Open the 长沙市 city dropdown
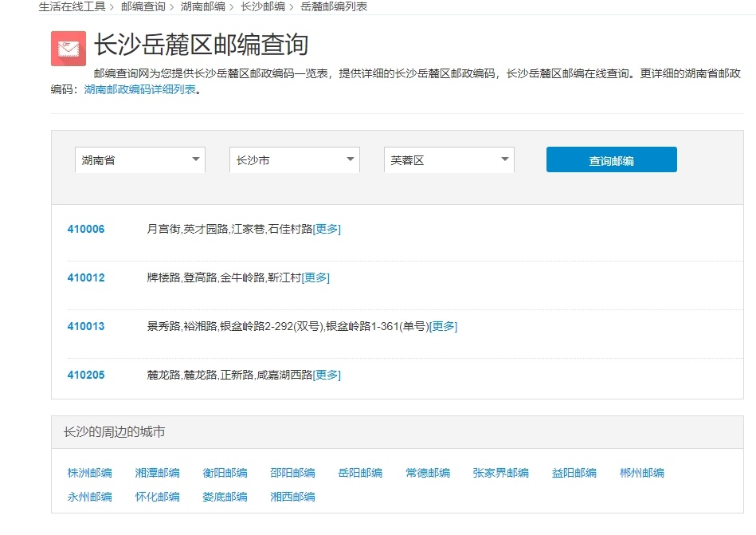Screen dimensions: 756x535 [x=295, y=160]
